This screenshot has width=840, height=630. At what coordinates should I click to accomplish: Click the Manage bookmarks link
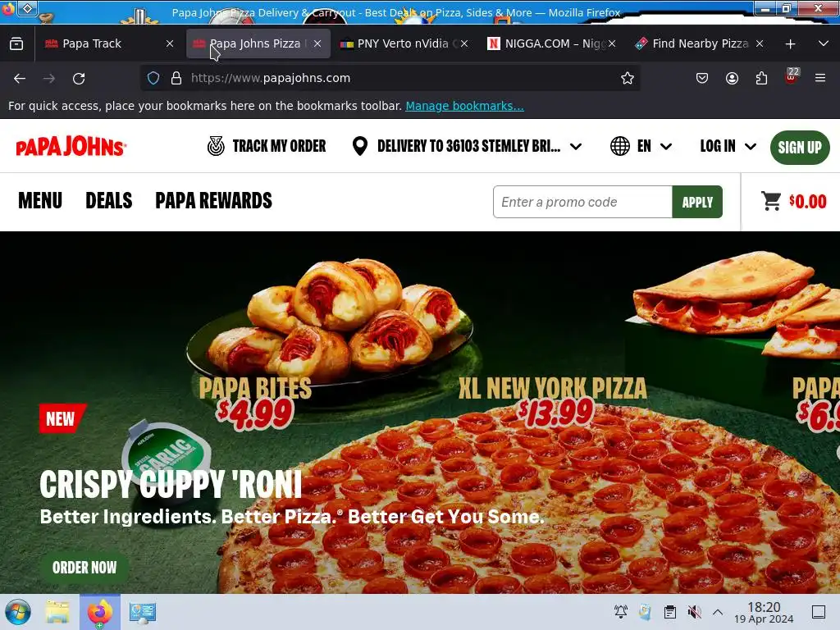click(464, 106)
